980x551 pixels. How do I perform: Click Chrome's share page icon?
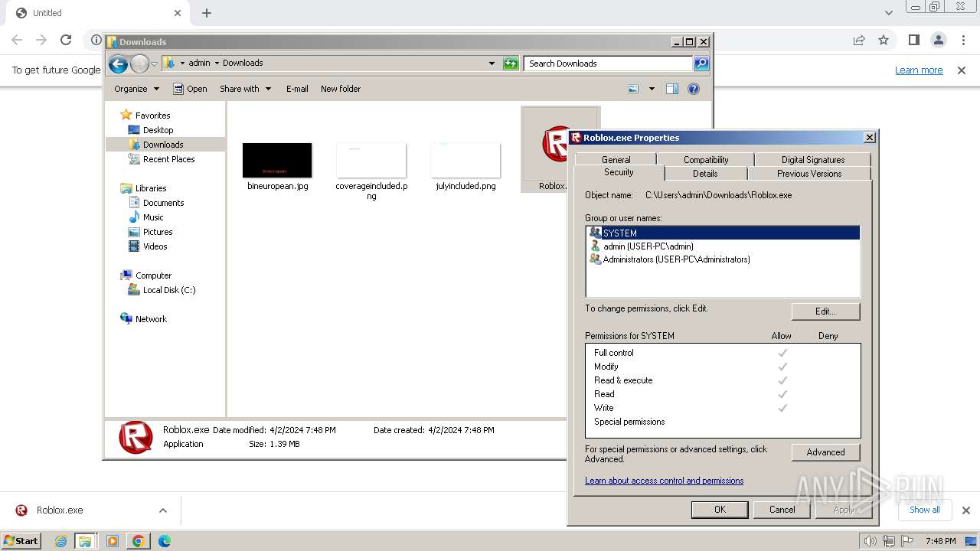(859, 40)
